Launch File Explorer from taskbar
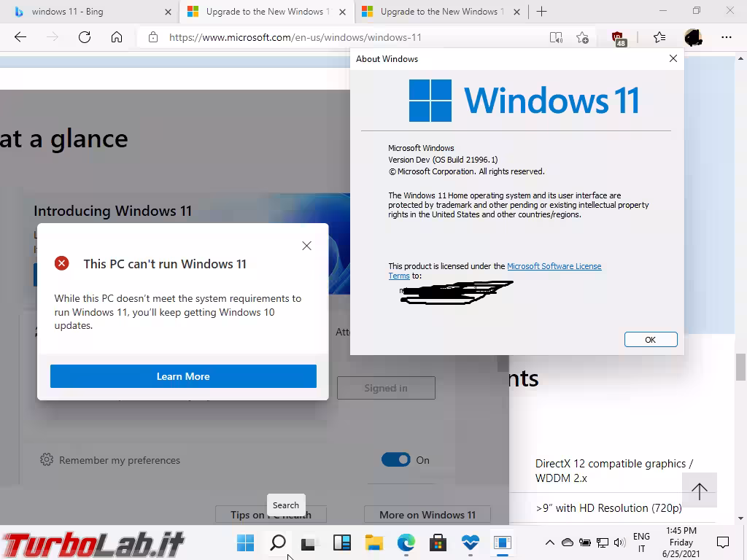The image size is (747, 560). pyautogui.click(x=374, y=542)
